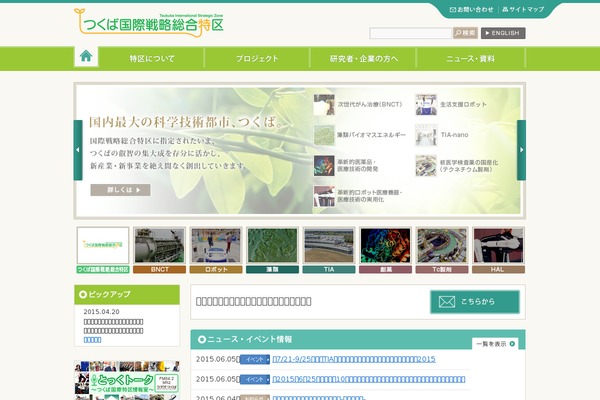This screenshot has width=600, height=400.
Task: Open the ニュース・資料 menu
Action: pyautogui.click(x=471, y=59)
